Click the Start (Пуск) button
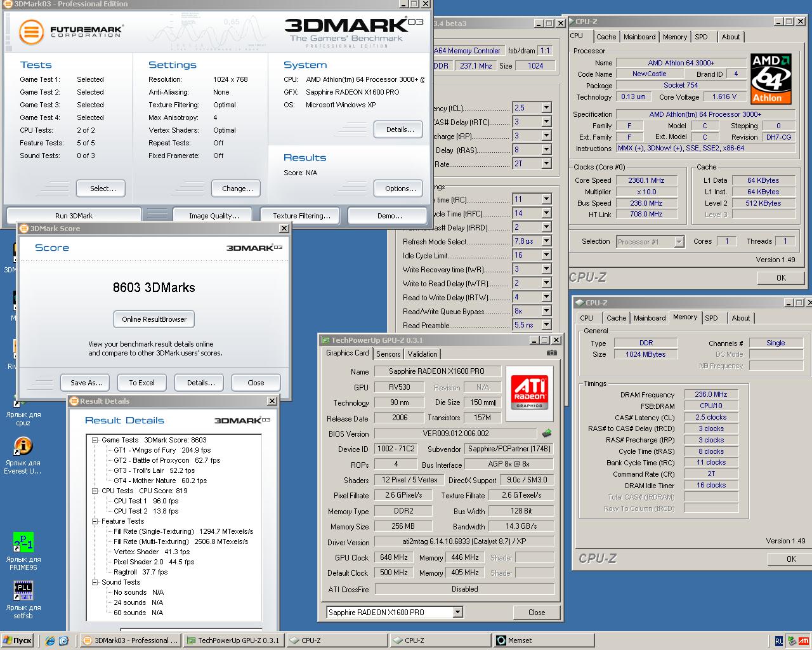 17,640
